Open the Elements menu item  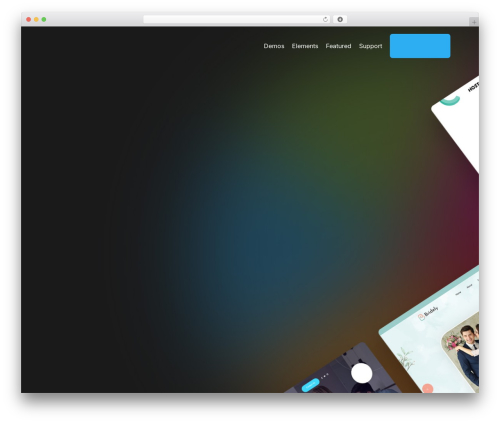click(x=305, y=46)
